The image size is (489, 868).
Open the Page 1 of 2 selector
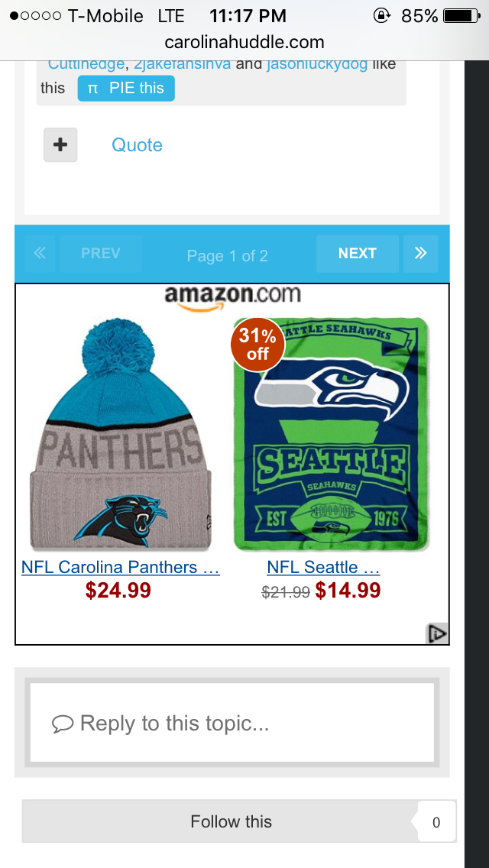pos(228,256)
